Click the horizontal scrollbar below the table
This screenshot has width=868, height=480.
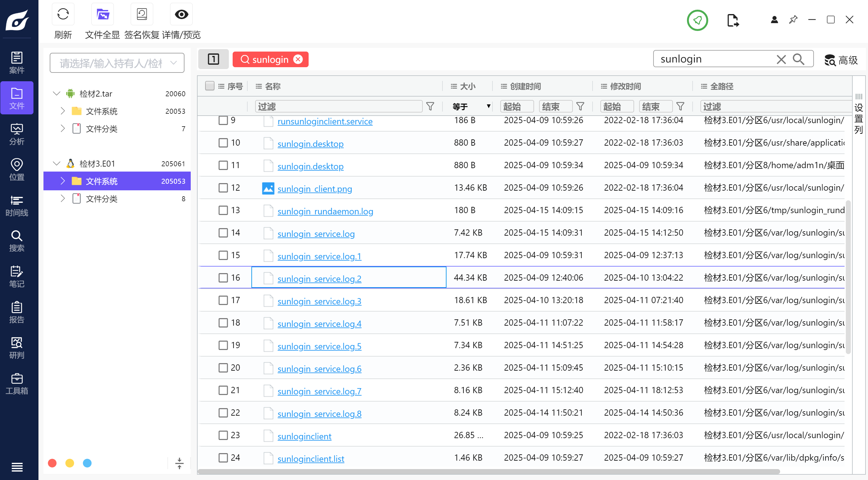coord(489,471)
